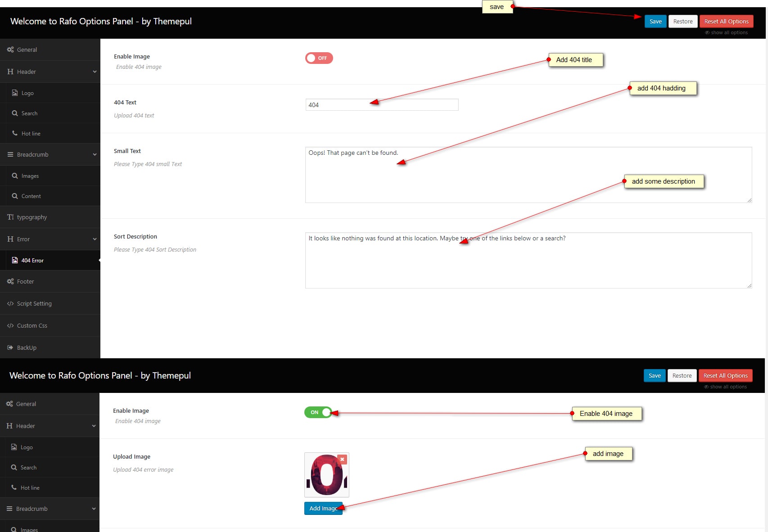Click the magnifier icon beside Search in lower sidebar
Viewport: 768px width, 532px height.
14,467
